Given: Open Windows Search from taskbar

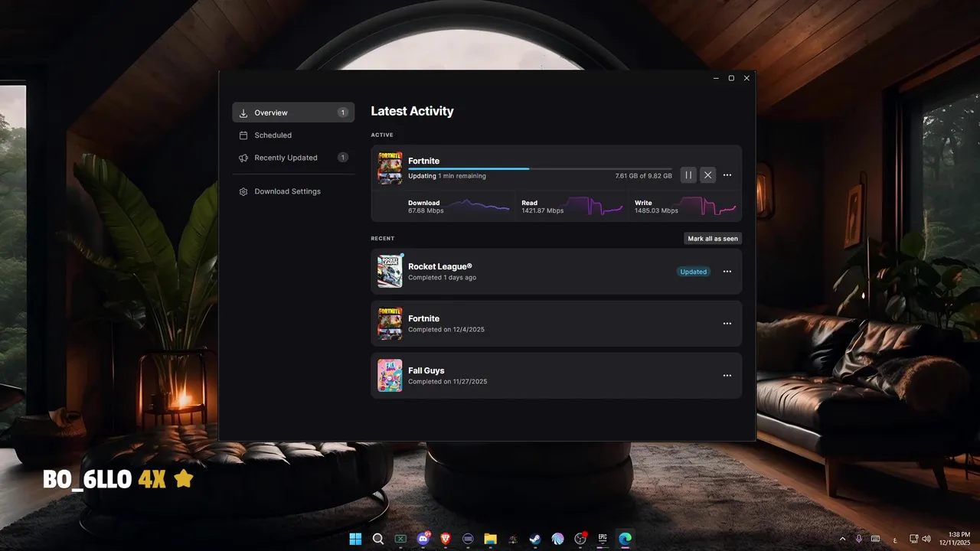Looking at the screenshot, I should tap(378, 539).
